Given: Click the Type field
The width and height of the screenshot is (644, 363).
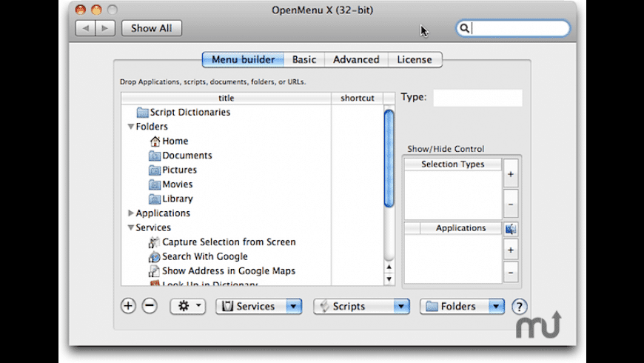Looking at the screenshot, I should click(477, 98).
